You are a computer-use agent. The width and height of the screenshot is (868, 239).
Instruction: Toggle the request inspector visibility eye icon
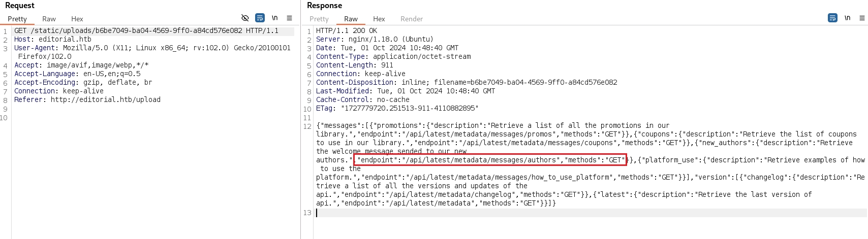click(245, 18)
